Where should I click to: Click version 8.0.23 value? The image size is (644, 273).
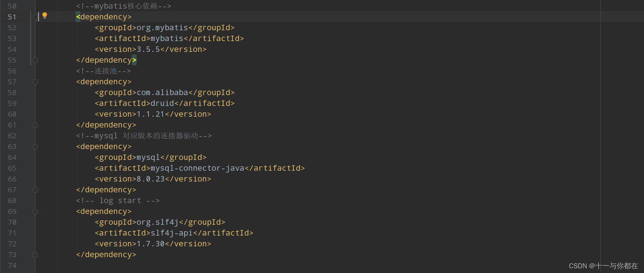(x=151, y=179)
